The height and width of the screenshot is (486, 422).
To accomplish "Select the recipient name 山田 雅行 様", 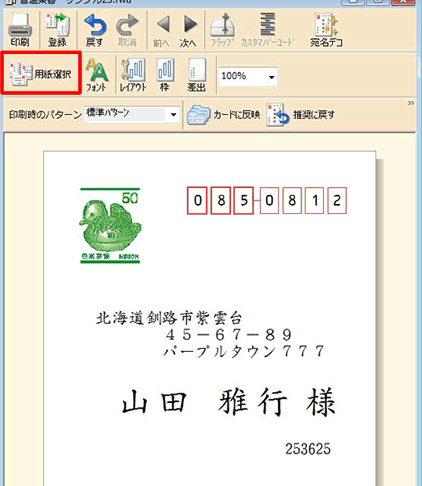I will click(229, 402).
